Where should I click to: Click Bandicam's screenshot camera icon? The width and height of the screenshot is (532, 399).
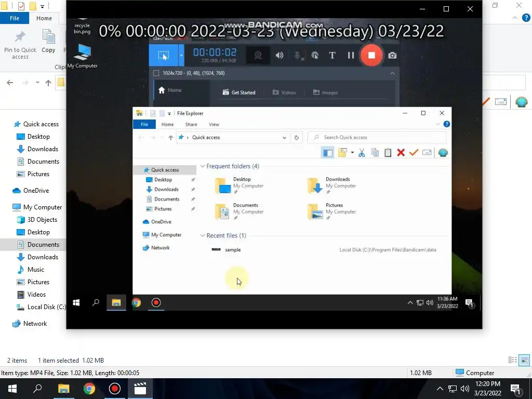(392, 55)
